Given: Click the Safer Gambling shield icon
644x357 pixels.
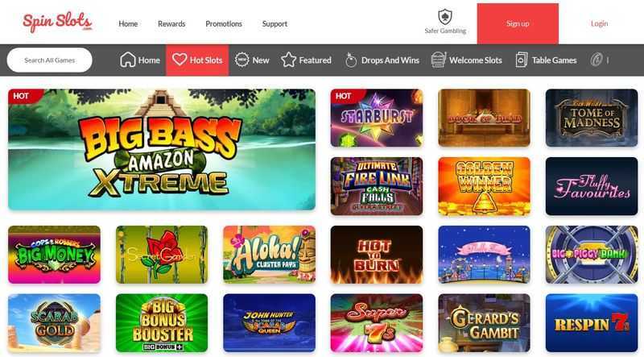Looking at the screenshot, I should [445, 17].
